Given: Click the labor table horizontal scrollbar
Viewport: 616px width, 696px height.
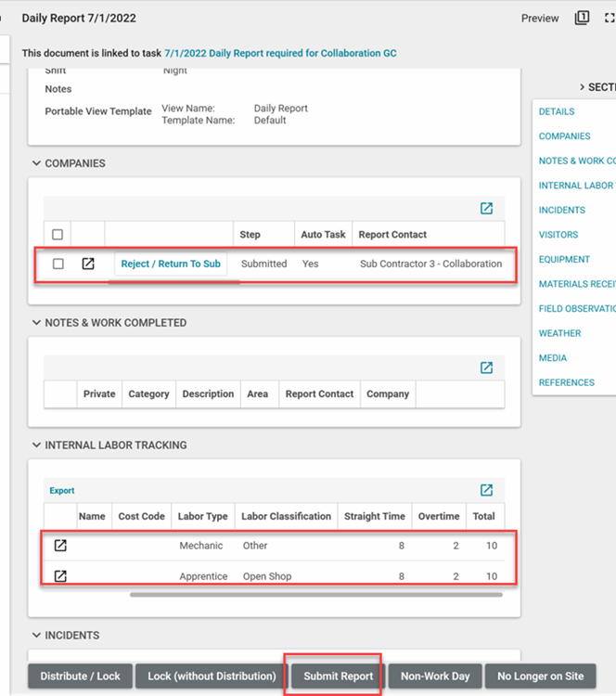Looking at the screenshot, I should tap(315, 594).
